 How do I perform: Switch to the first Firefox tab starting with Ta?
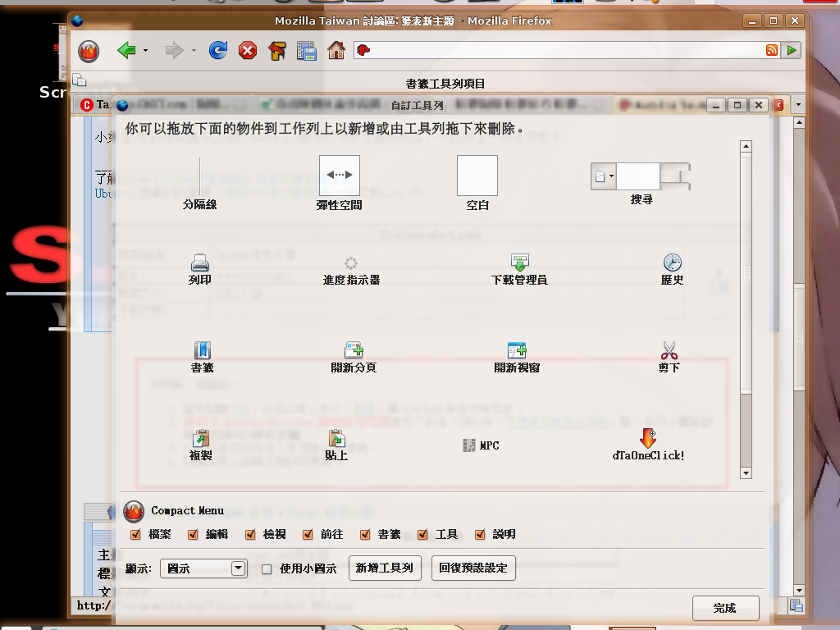coord(97,105)
